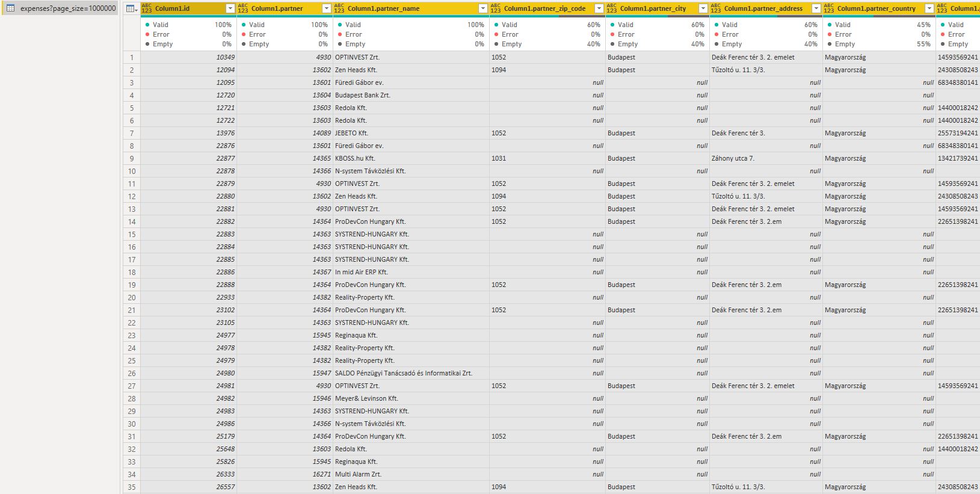Viewport: 980px width, 494px height.
Task: Select the Column1.partner_country column header
Action: click(x=879, y=8)
